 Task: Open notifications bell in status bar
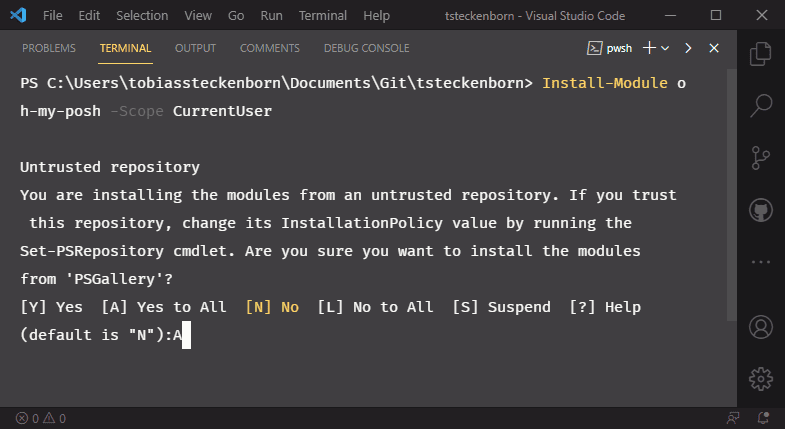coord(763,417)
